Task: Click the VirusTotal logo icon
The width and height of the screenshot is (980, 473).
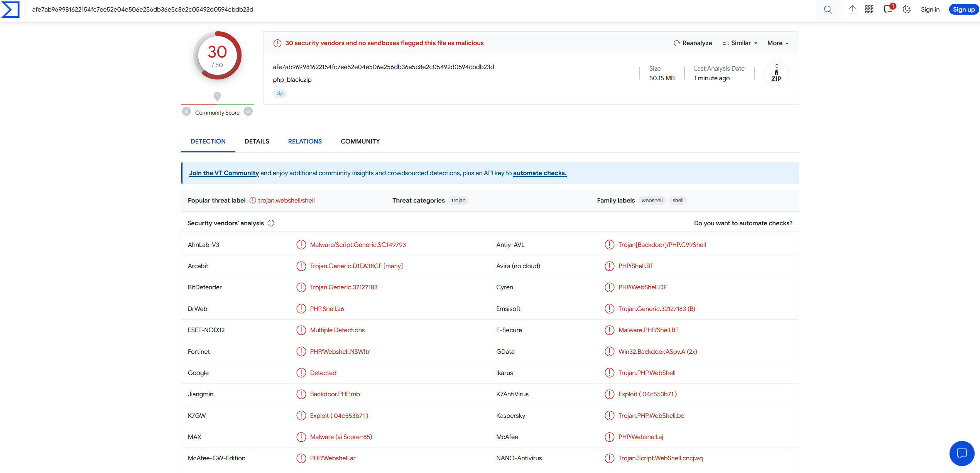Action: 10,10
